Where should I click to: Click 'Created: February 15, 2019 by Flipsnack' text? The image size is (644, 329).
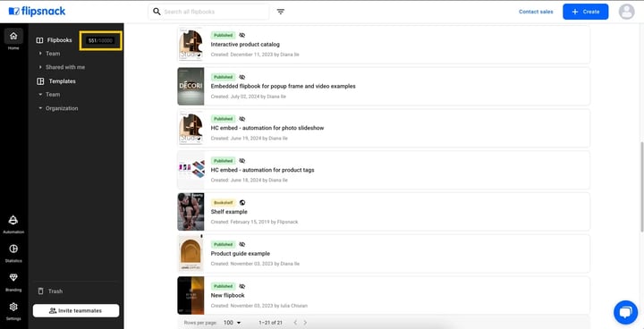[254, 222]
